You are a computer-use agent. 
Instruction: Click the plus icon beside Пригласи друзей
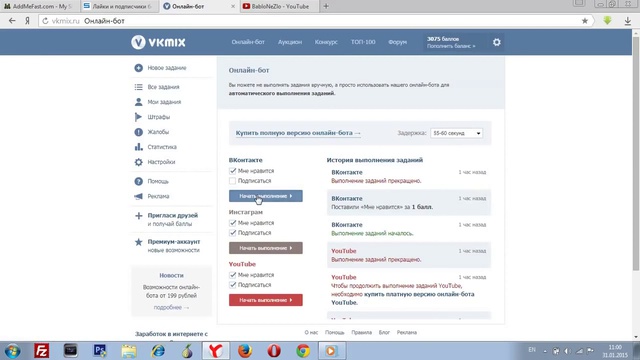138,216
